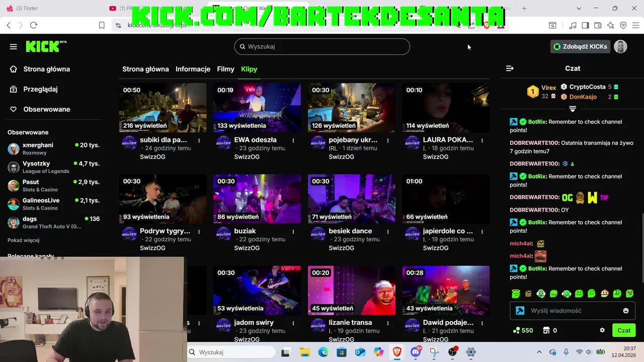Image resolution: width=644 pixels, height=362 pixels.
Task: Open options for 'buziak' clip
Action: coord(293,232)
